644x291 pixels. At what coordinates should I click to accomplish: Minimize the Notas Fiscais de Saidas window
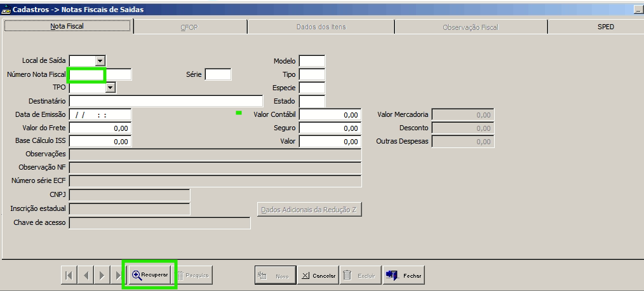(639, 10)
